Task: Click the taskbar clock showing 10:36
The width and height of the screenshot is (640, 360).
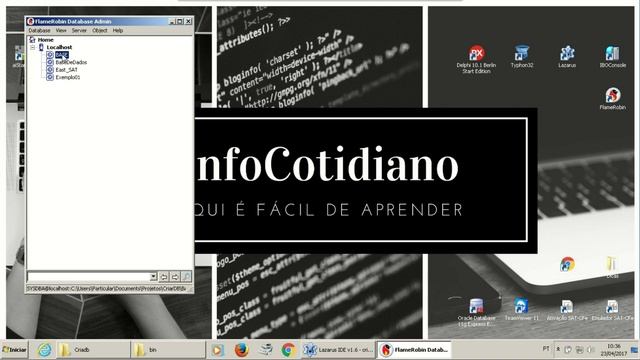Action: pyautogui.click(x=614, y=350)
